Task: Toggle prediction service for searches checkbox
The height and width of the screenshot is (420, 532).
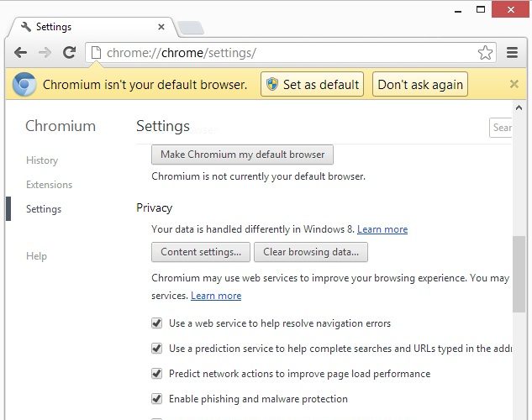Action: pos(156,349)
